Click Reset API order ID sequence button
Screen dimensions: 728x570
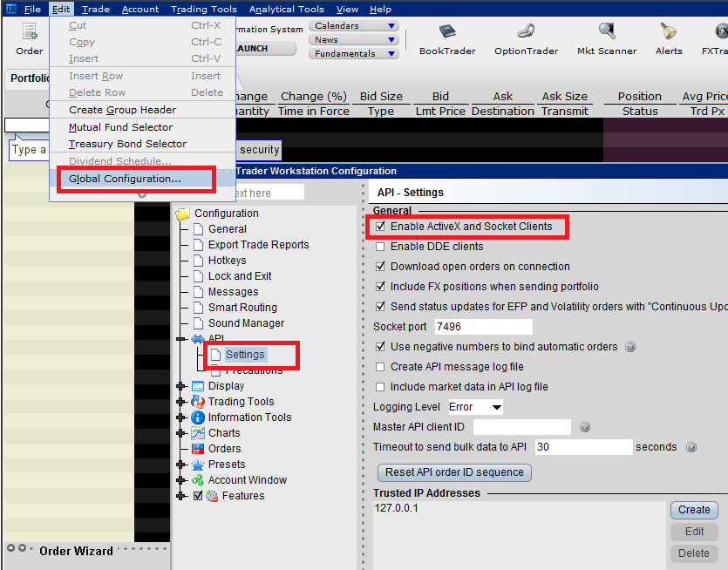tap(454, 472)
